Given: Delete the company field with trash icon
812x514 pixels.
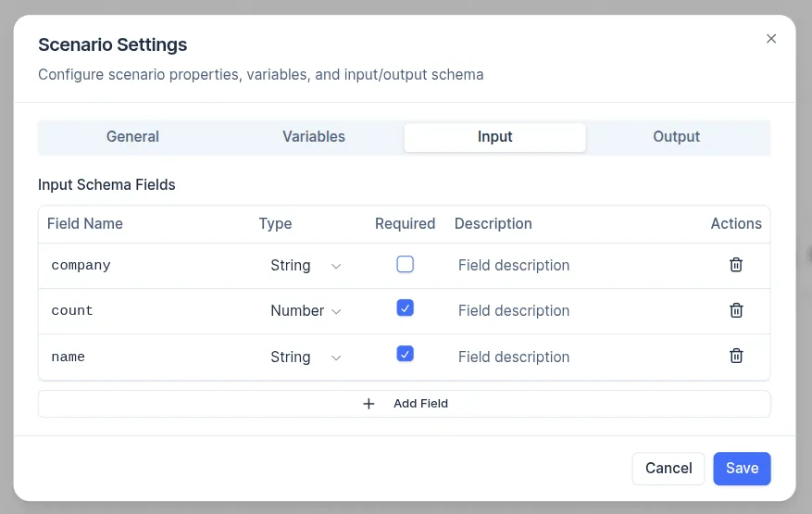Looking at the screenshot, I should [x=736, y=265].
